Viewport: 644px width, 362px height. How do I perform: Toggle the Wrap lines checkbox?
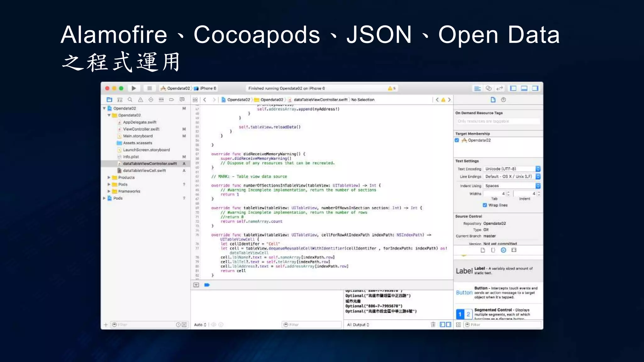pos(485,205)
